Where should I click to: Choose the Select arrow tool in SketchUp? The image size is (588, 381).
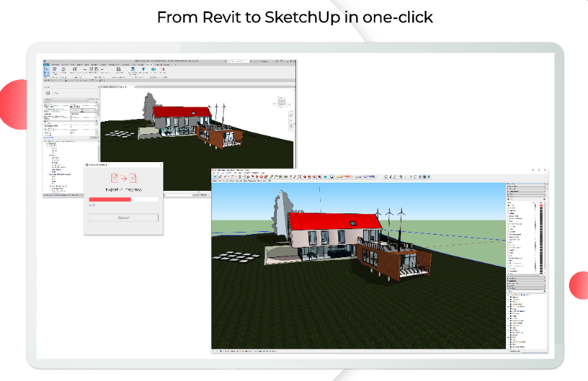click(215, 176)
